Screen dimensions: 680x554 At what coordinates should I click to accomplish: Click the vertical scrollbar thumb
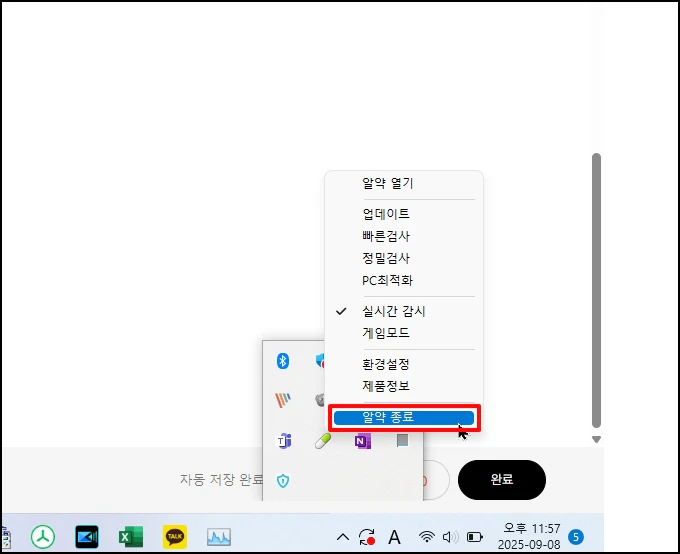(x=596, y=290)
